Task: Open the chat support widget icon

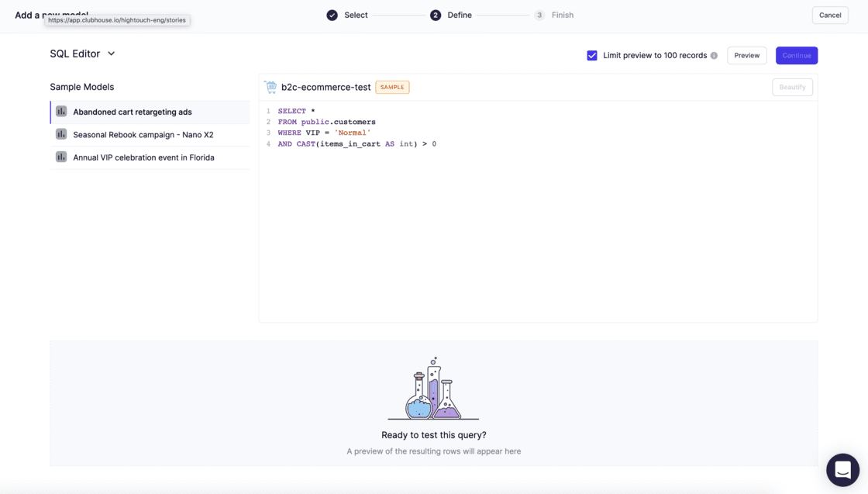Action: click(842, 470)
